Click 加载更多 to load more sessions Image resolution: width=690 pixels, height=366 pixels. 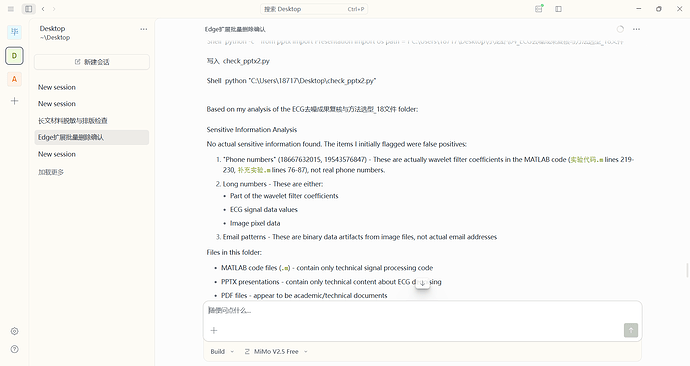point(51,172)
